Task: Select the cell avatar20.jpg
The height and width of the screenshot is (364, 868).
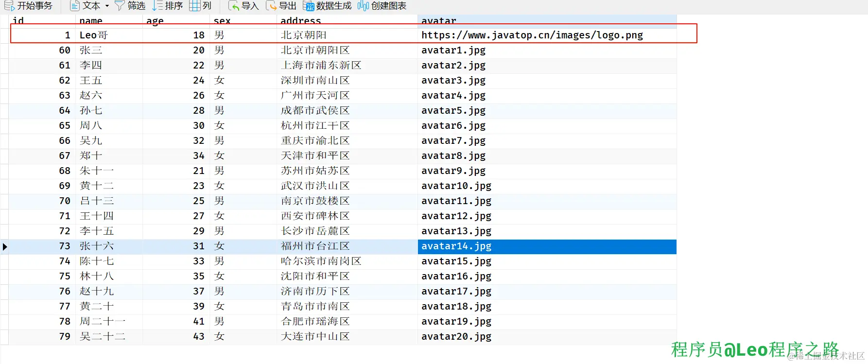Action: point(547,336)
